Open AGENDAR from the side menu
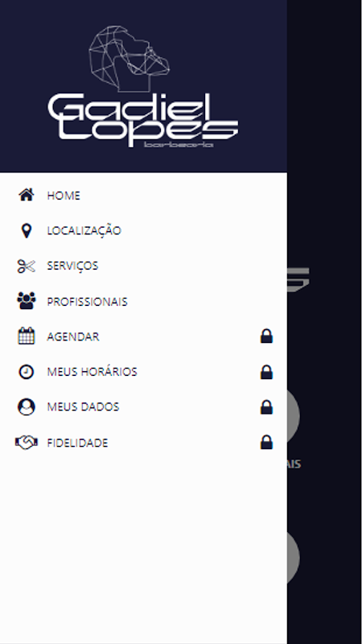The image size is (362, 644). [73, 336]
